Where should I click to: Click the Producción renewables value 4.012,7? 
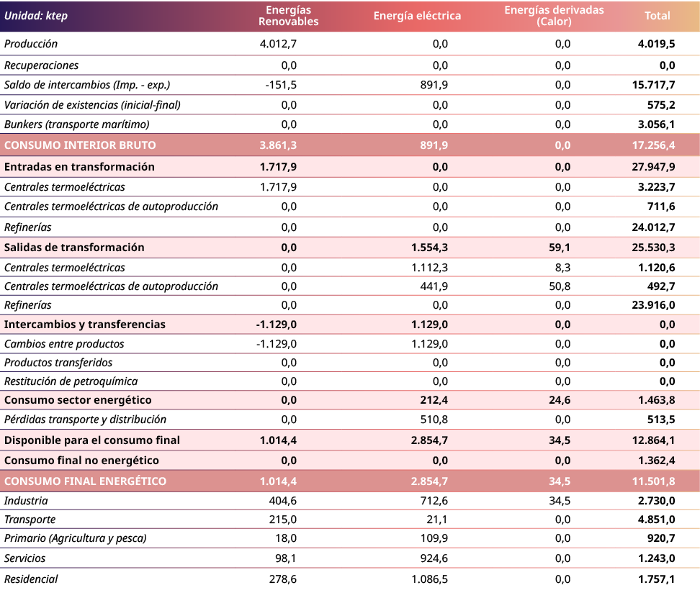pos(278,44)
